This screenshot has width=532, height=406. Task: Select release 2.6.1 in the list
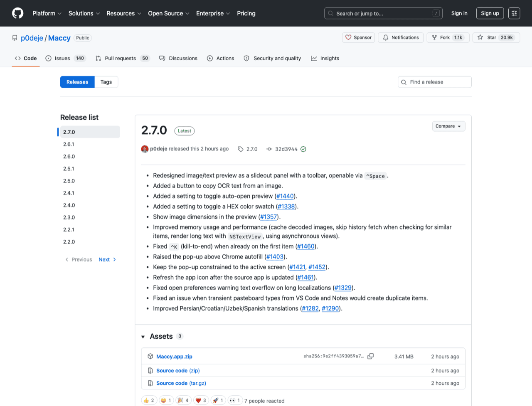90,144
